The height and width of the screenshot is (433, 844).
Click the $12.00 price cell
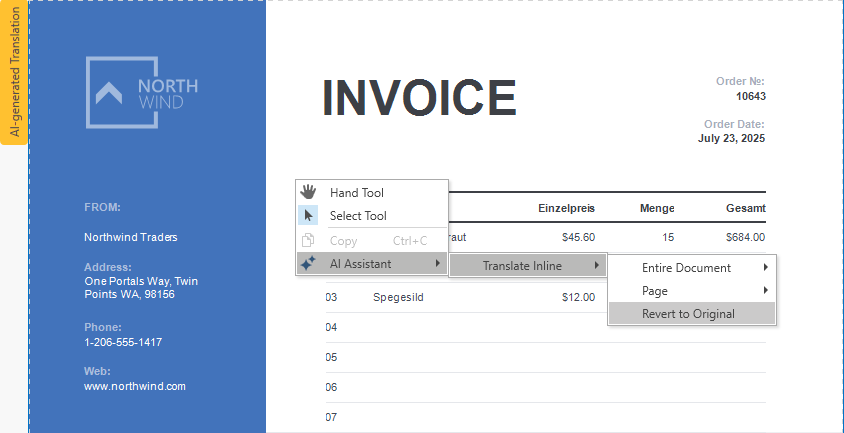(578, 297)
